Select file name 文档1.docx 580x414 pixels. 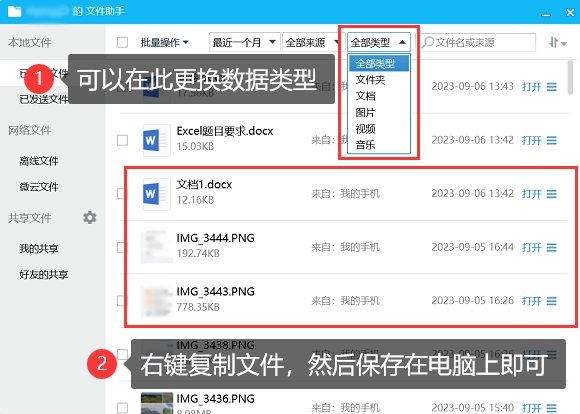(x=204, y=184)
